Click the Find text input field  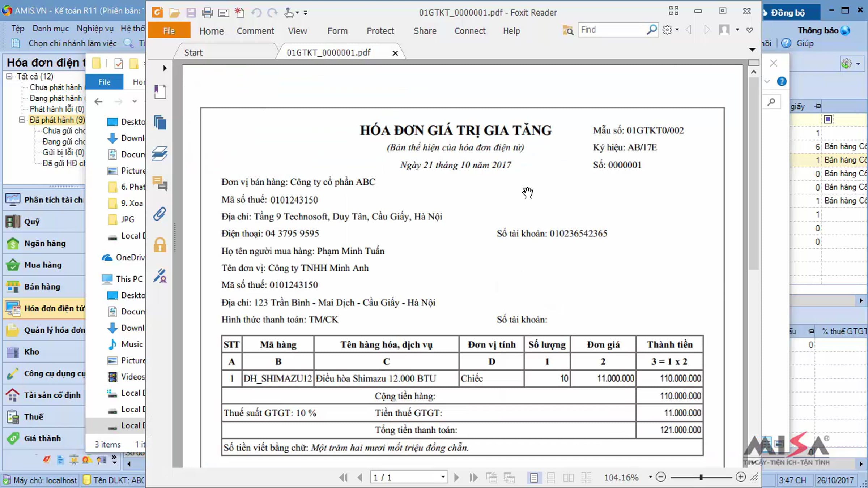pos(612,30)
